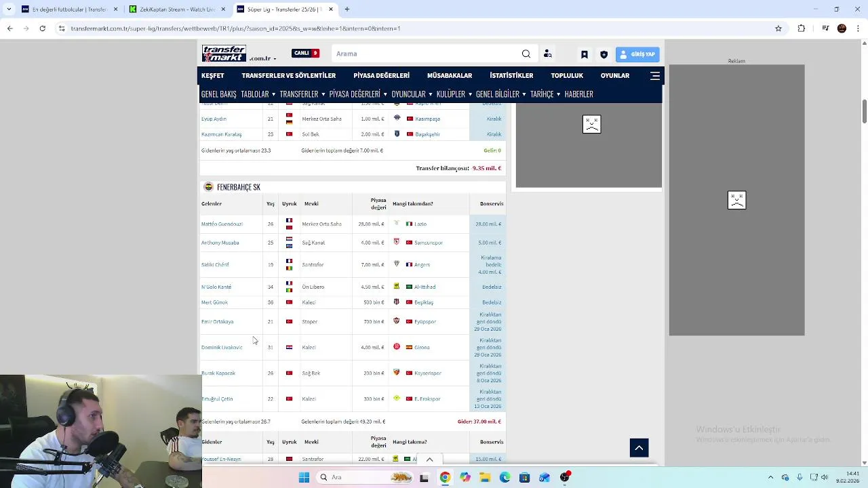Open the MÜSABAKALAR menu
868x488 pixels.
pos(449,75)
